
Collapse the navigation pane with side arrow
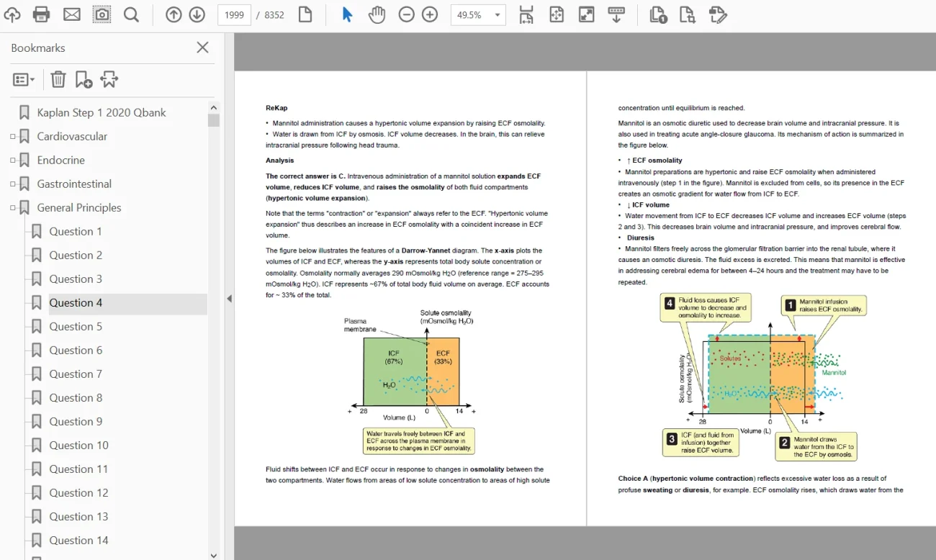229,298
